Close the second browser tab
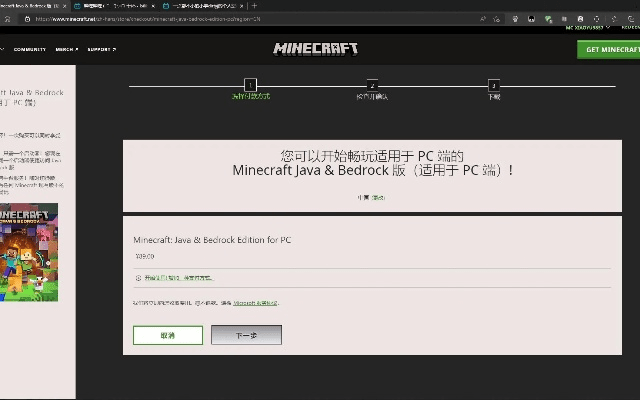 click(x=153, y=6)
